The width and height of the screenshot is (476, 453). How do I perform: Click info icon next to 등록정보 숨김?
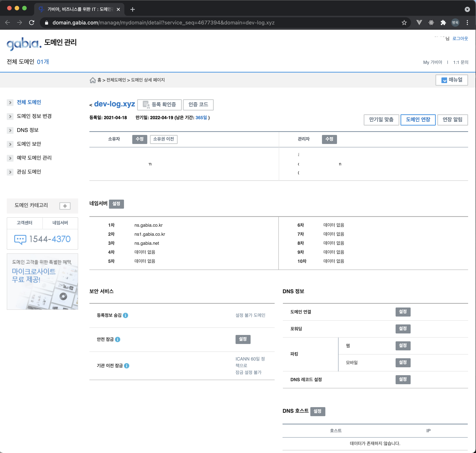(125, 315)
